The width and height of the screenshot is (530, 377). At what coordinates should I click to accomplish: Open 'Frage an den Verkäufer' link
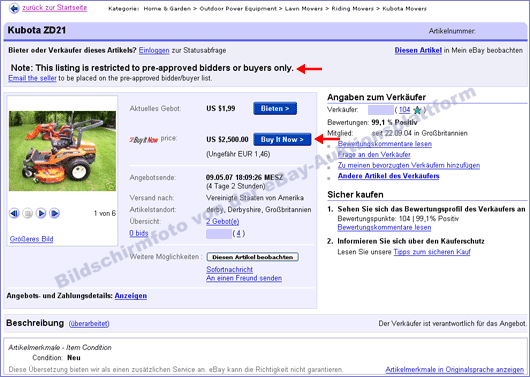click(374, 155)
